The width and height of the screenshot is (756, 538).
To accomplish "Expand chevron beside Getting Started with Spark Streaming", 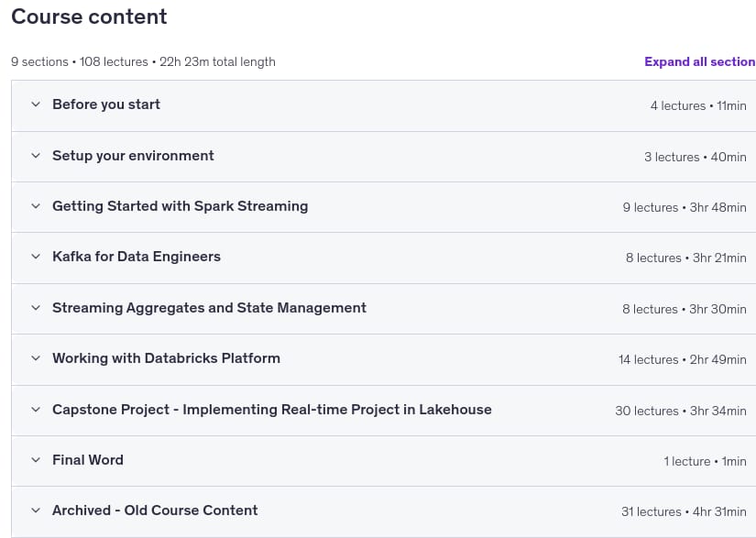I will [36, 206].
